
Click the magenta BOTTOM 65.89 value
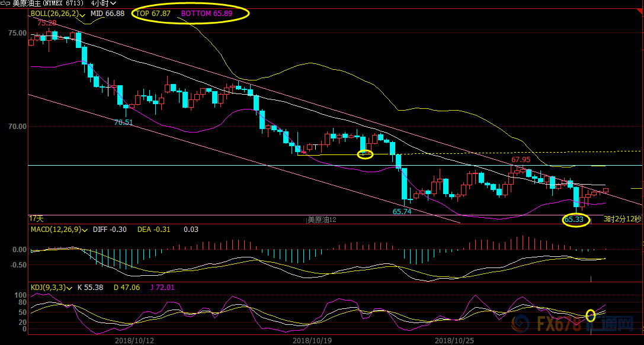207,13
